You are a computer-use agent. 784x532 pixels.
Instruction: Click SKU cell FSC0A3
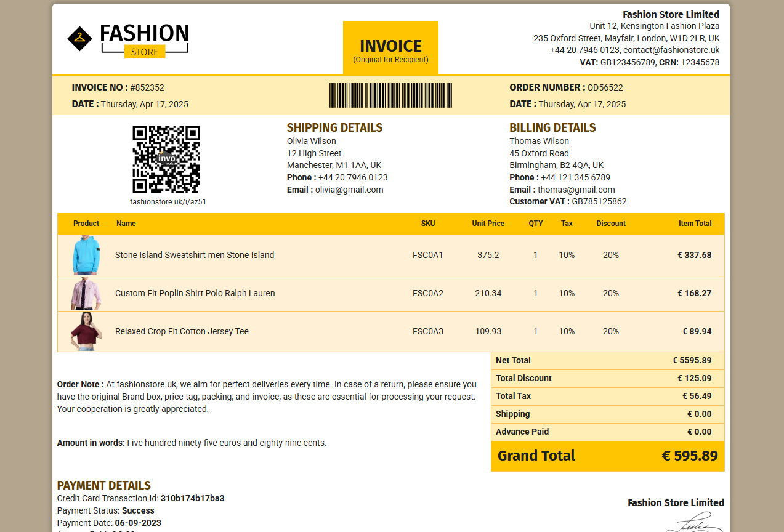(x=428, y=331)
